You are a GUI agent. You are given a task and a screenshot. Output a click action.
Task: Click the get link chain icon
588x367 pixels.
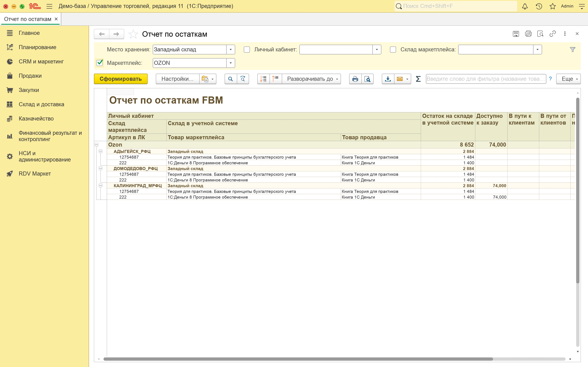point(552,34)
